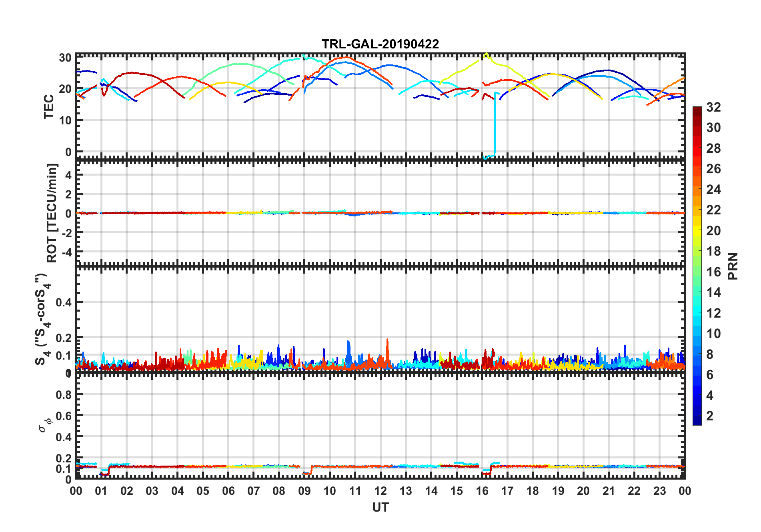This screenshot has height=532, width=761.
Task: Click the colorbar tick label 32
Action: 713,107
